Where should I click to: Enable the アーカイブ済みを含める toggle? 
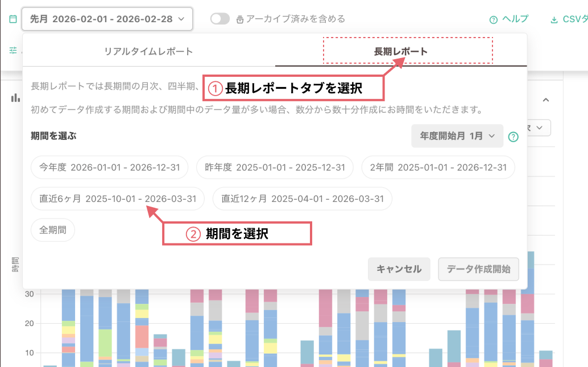220,18
